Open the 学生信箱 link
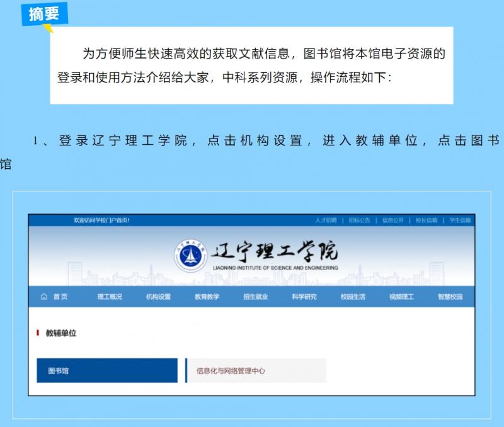The image size is (504, 427). point(460,220)
